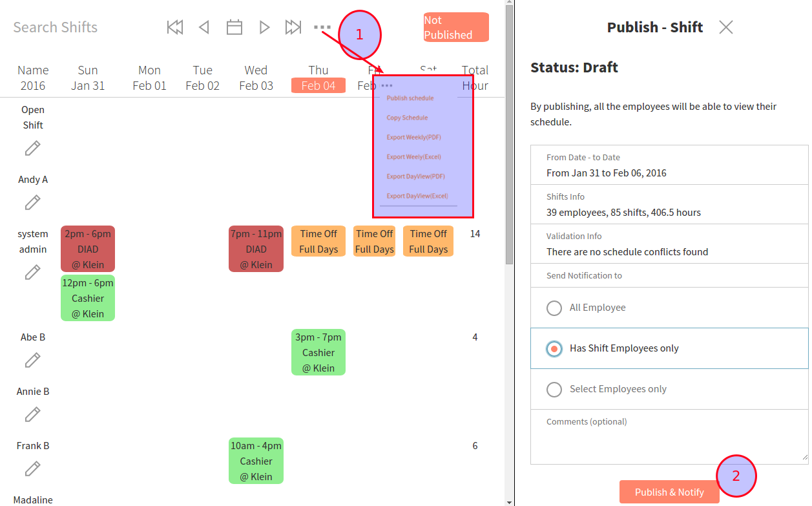Click pencil icon under Andy A
This screenshot has height=506, width=812.
(x=32, y=203)
